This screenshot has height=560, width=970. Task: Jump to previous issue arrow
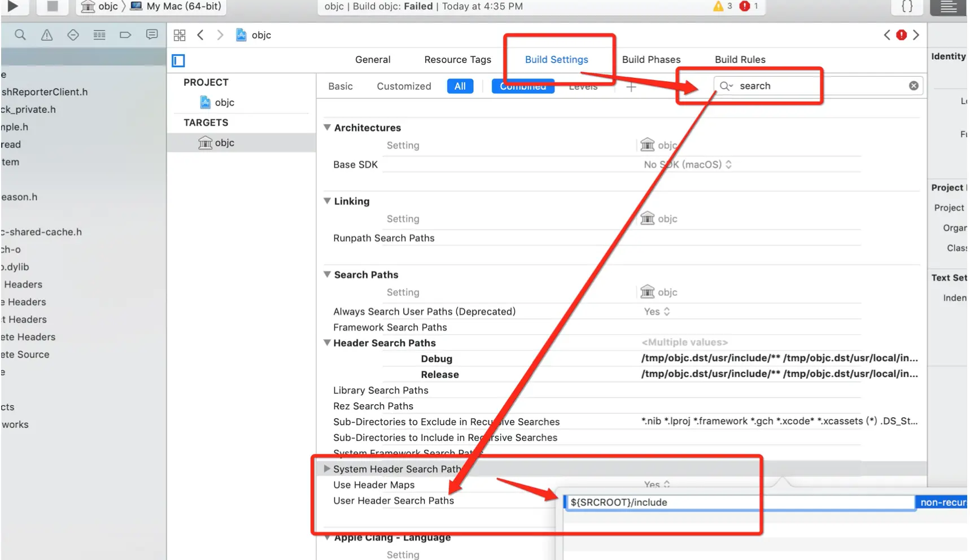tap(887, 35)
